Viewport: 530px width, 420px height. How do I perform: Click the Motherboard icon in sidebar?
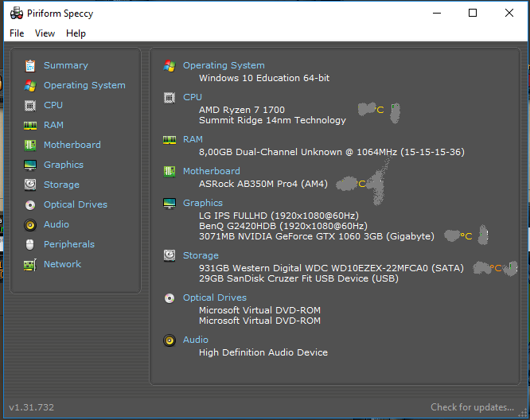click(x=30, y=146)
